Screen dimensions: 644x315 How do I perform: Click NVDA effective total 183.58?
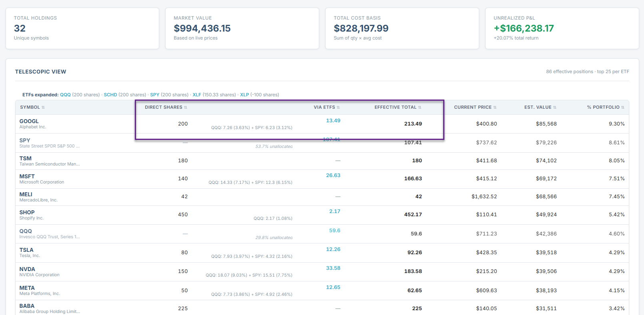[x=413, y=271]
